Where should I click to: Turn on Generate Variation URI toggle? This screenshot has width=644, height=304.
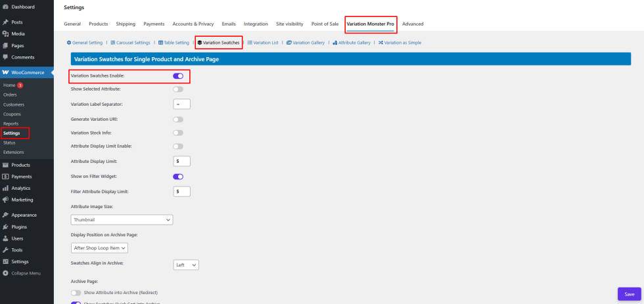coord(178,119)
